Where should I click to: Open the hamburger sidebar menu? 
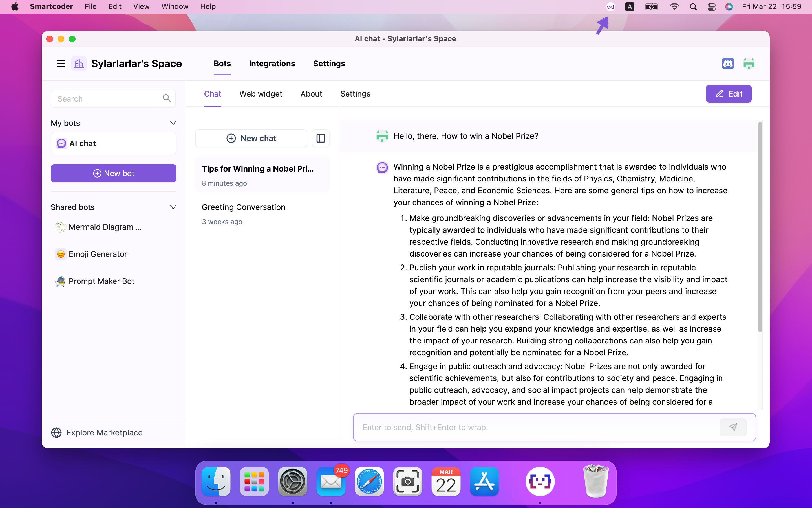(x=61, y=63)
